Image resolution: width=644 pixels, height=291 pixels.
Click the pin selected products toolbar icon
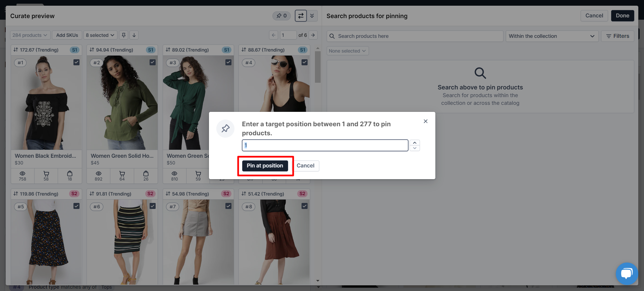point(124,35)
